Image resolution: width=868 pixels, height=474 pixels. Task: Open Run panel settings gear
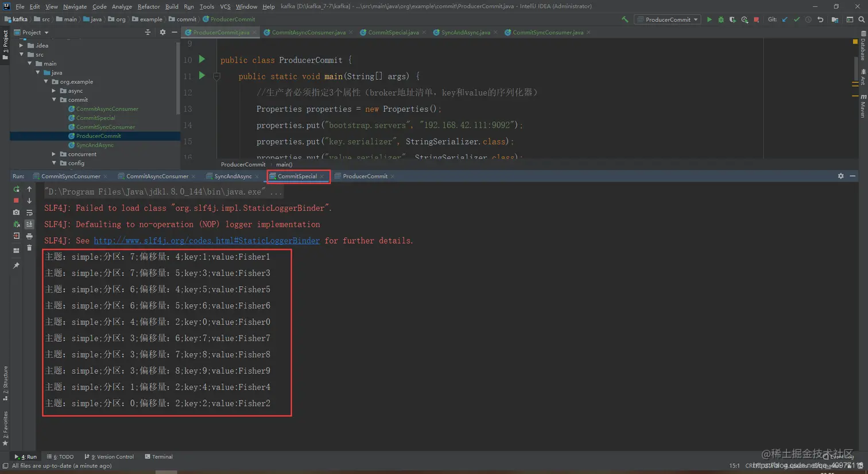tap(840, 176)
